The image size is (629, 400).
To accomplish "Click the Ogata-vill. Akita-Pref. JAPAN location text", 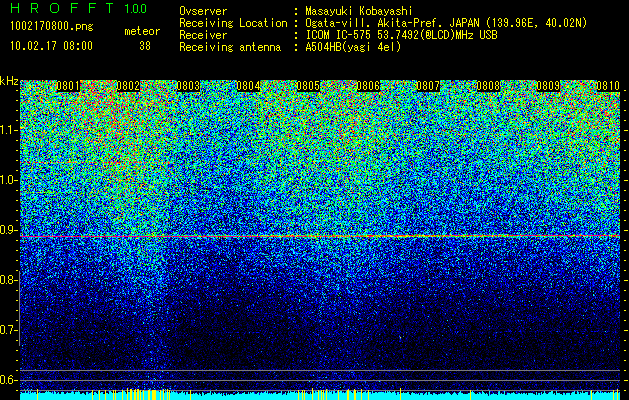I will (446, 23).
